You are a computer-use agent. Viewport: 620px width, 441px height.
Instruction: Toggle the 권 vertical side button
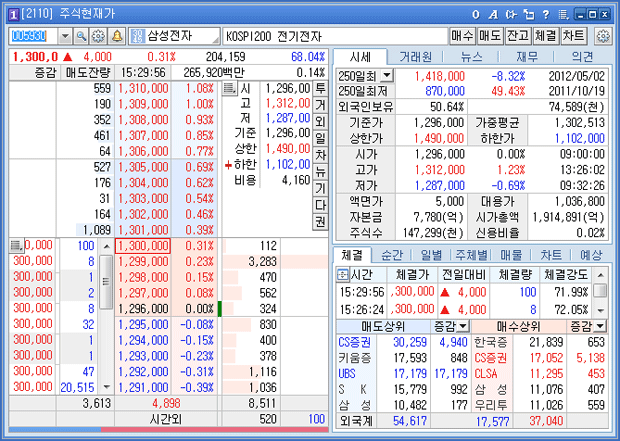[320, 221]
